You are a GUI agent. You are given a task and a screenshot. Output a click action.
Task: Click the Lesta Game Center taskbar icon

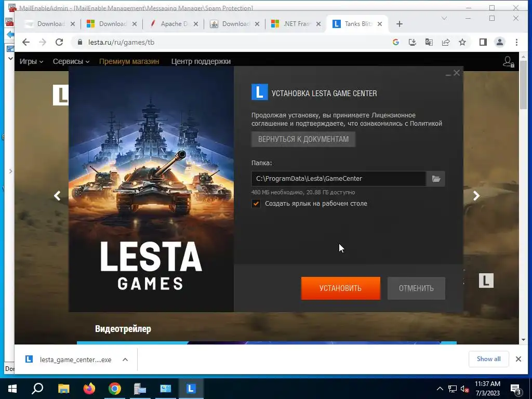click(191, 389)
